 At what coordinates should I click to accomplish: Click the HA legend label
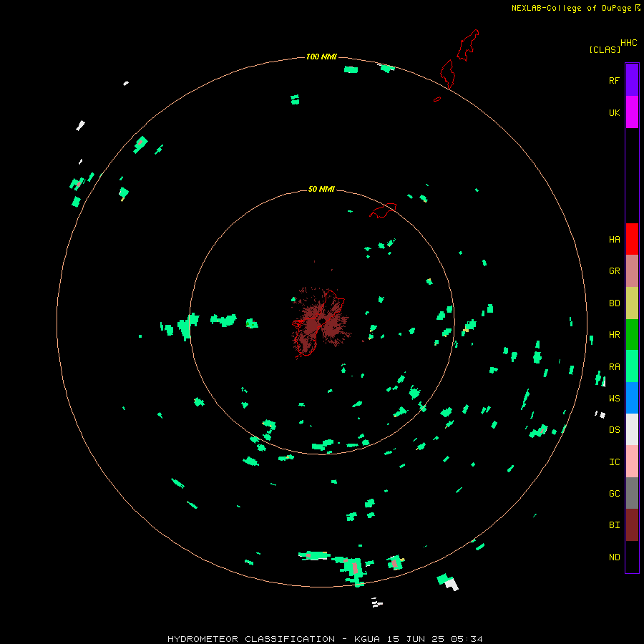(x=614, y=239)
